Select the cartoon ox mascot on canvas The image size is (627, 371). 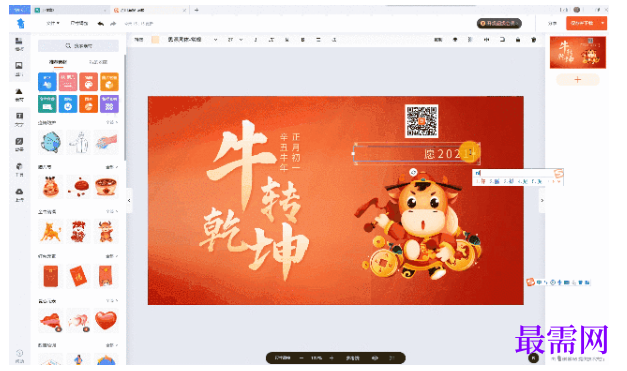point(420,226)
